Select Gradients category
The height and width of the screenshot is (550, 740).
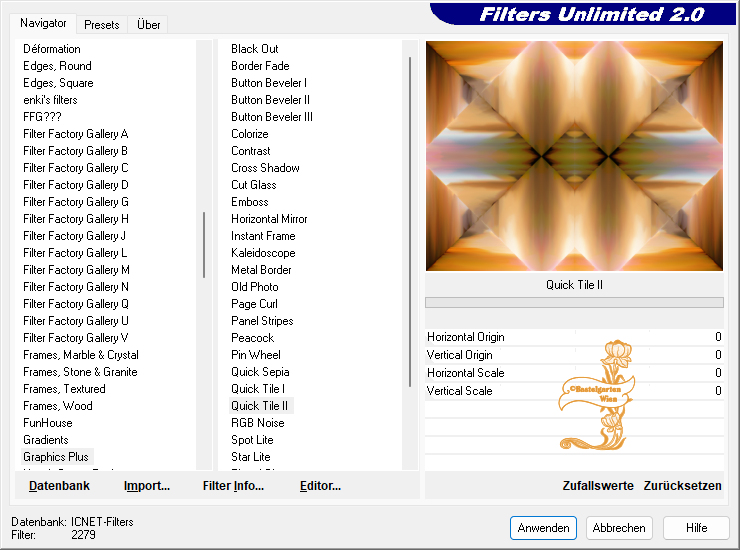(x=46, y=440)
